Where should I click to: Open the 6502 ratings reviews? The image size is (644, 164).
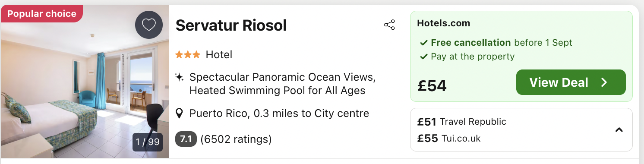click(236, 139)
